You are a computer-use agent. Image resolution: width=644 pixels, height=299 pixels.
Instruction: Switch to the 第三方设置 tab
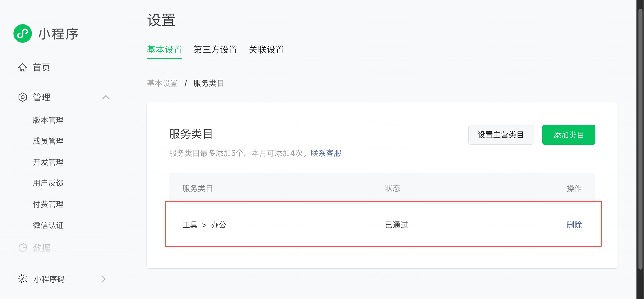pos(215,50)
